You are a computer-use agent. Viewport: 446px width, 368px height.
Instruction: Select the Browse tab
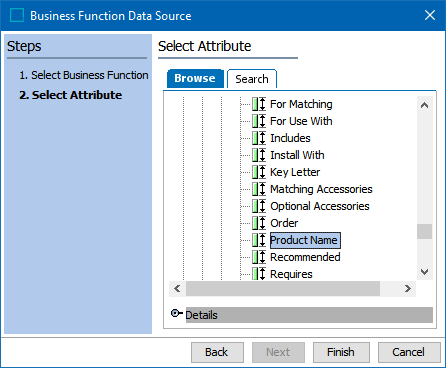(195, 78)
